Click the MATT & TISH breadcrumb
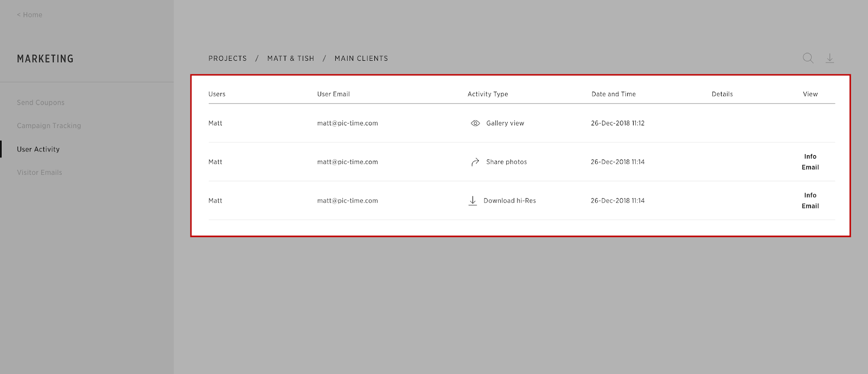868x374 pixels. click(x=291, y=59)
